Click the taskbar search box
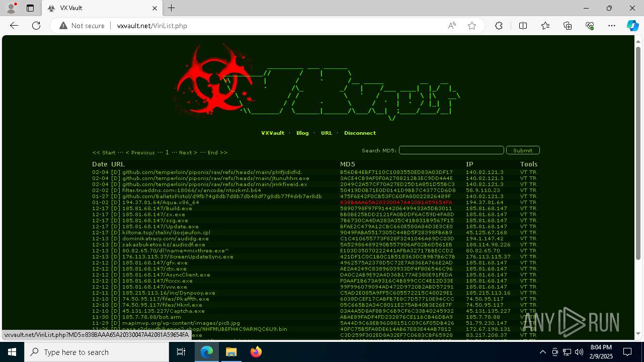 pyautogui.click(x=97, y=352)
